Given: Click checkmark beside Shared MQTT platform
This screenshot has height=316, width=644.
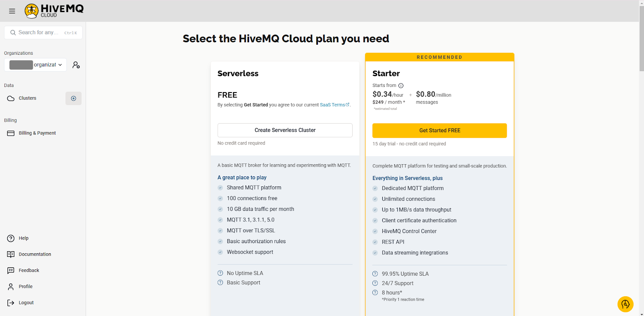Looking at the screenshot, I should (x=220, y=188).
